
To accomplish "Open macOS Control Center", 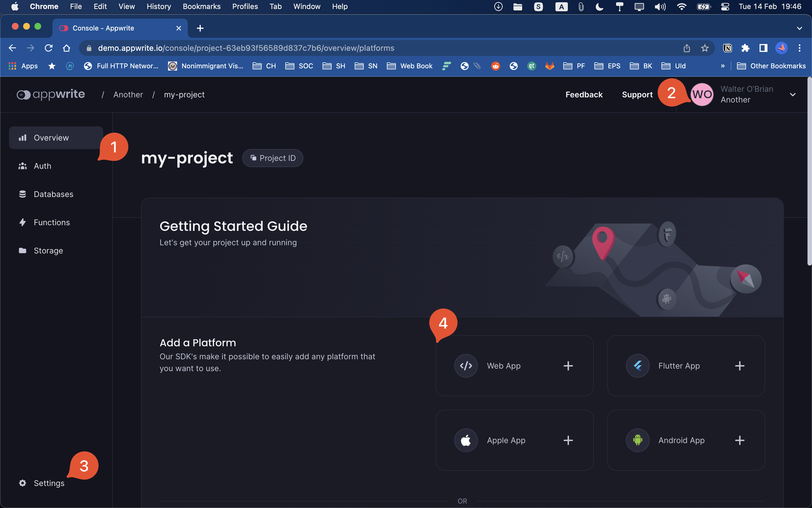I will 725,6.
